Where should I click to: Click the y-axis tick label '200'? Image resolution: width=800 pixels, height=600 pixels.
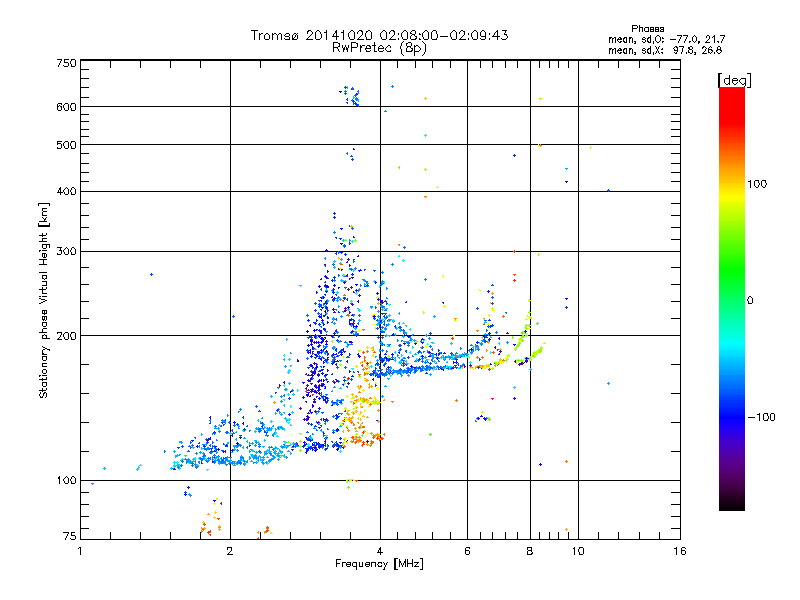(x=66, y=336)
